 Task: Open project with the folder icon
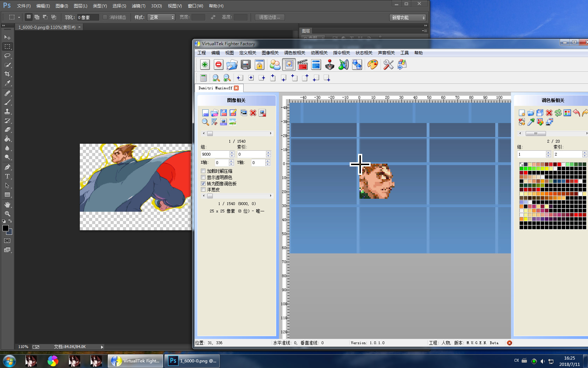tap(232, 64)
